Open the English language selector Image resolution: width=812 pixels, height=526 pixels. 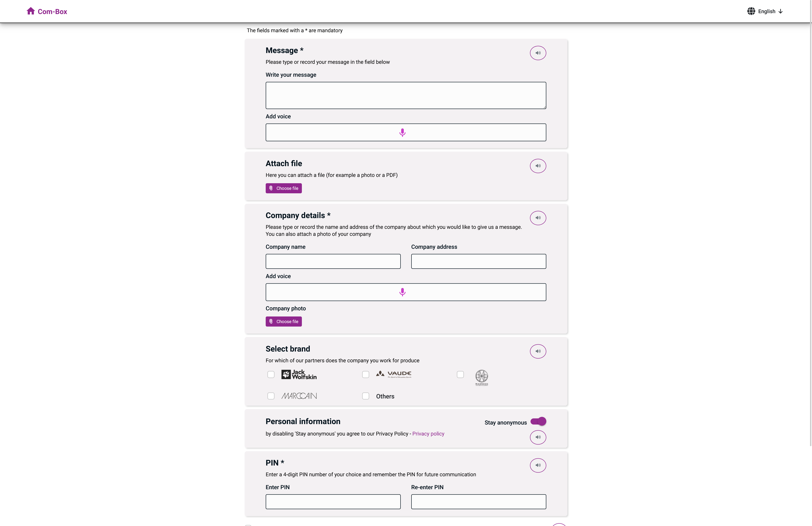767,11
